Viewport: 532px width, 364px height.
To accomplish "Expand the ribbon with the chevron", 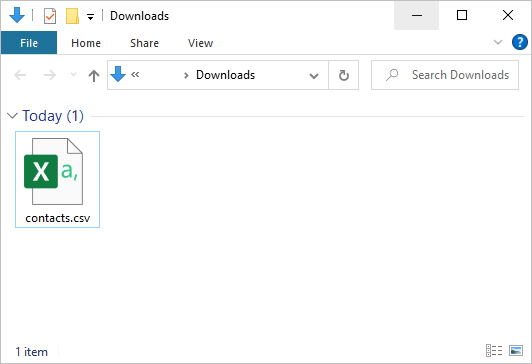I will (x=498, y=42).
